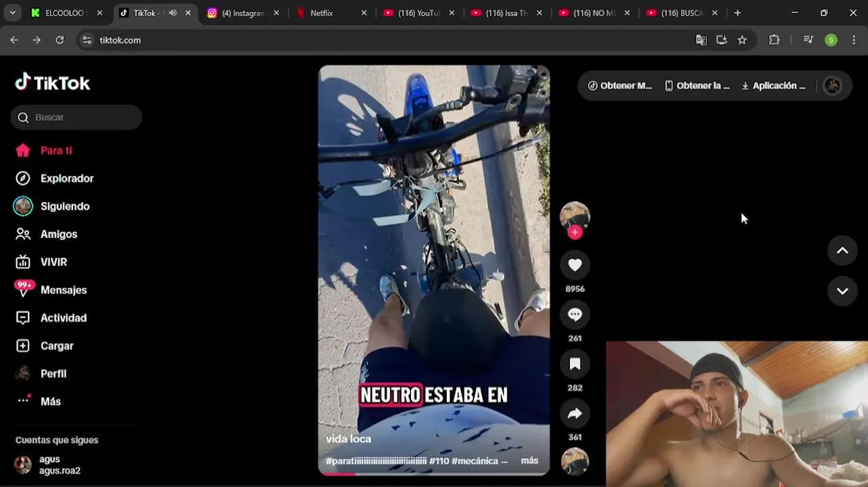The width and height of the screenshot is (868, 487).
Task: Open comments with speech bubble icon
Action: (575, 315)
